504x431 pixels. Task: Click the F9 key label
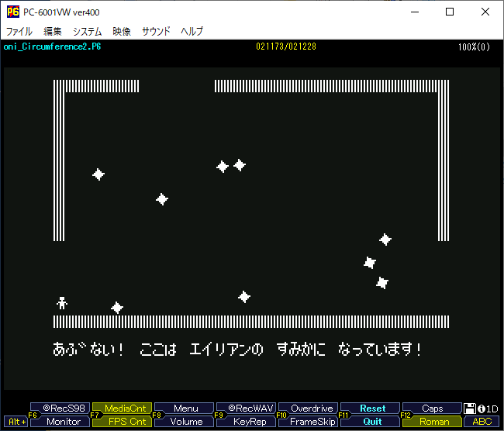pos(219,415)
